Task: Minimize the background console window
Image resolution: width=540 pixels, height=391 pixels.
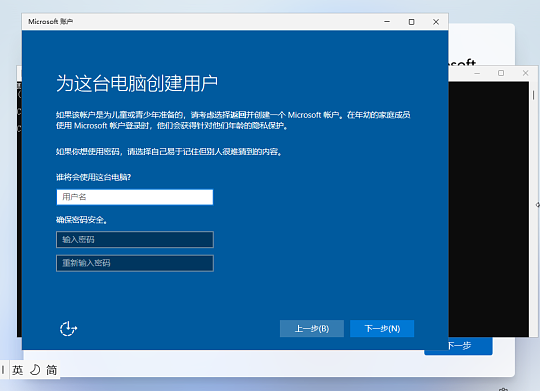Action: tap(477, 73)
